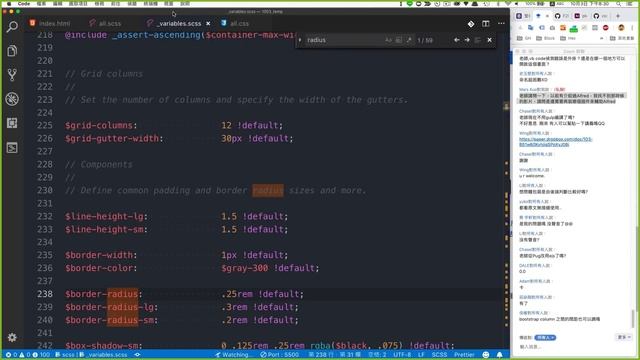Click the editor minimap scrollbar
Viewport: 640px width, 360px height.
(x=506, y=190)
